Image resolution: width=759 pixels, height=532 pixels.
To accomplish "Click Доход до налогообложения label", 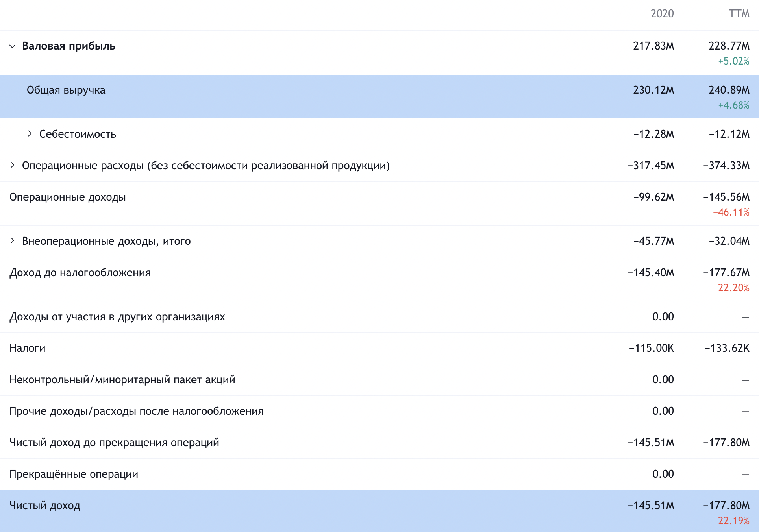I will (x=80, y=273).
